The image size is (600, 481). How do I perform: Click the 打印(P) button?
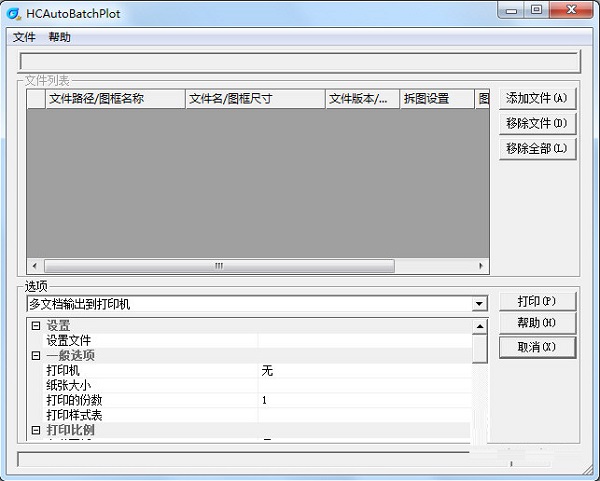pos(537,302)
